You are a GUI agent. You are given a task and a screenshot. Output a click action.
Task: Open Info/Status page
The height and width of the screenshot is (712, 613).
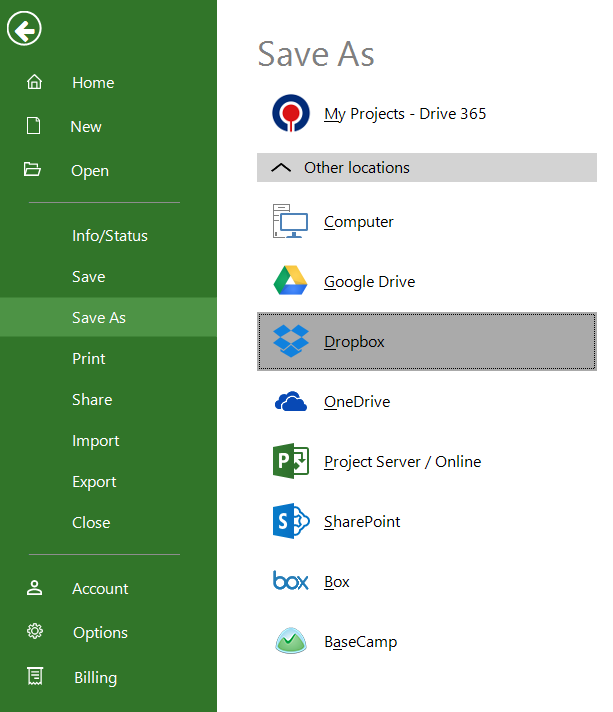coord(109,236)
